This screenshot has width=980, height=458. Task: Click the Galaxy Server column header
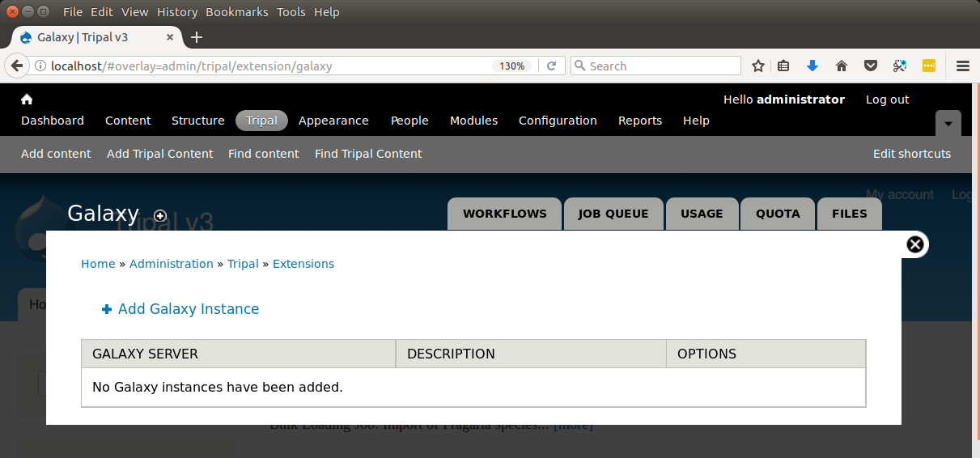[238, 354]
